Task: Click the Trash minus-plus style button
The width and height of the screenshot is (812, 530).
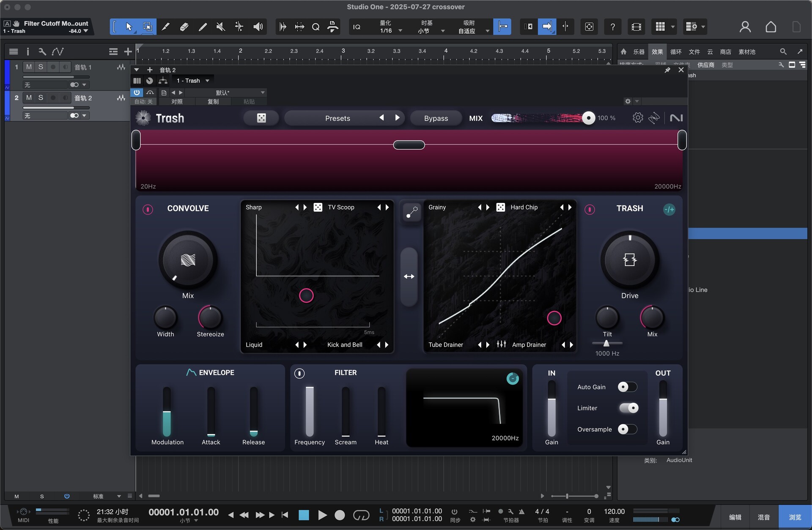Action: pos(669,209)
